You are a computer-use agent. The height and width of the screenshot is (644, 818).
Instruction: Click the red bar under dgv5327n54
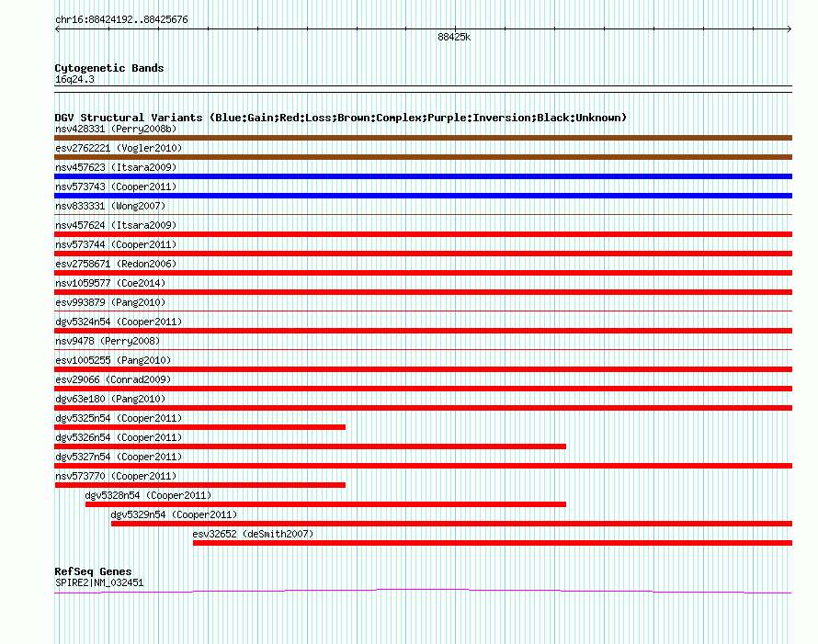(x=423, y=466)
